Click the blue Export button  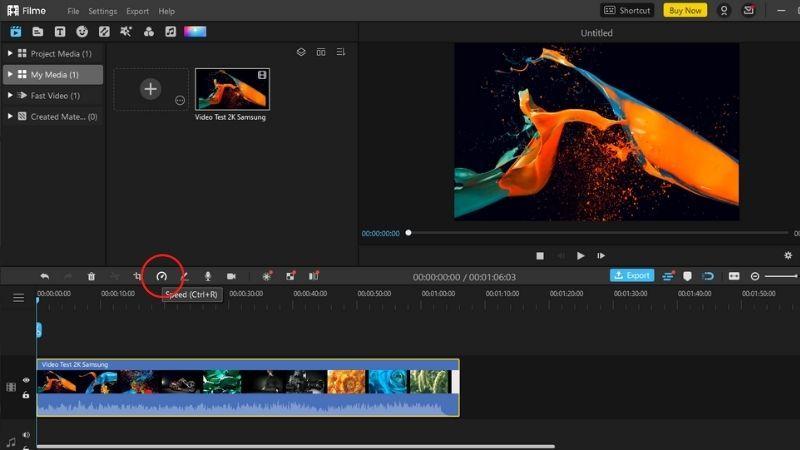632,276
